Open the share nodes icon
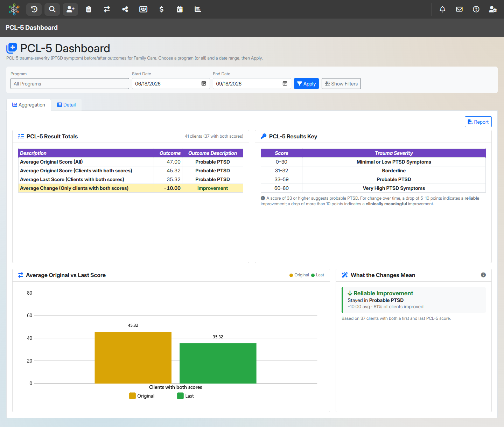The height and width of the screenshot is (427, 504). 125,9
